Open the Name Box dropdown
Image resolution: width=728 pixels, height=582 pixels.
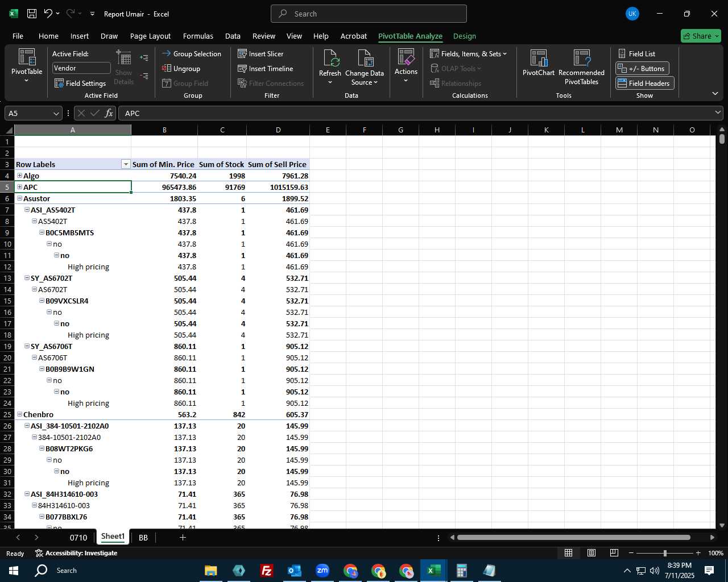click(x=56, y=113)
